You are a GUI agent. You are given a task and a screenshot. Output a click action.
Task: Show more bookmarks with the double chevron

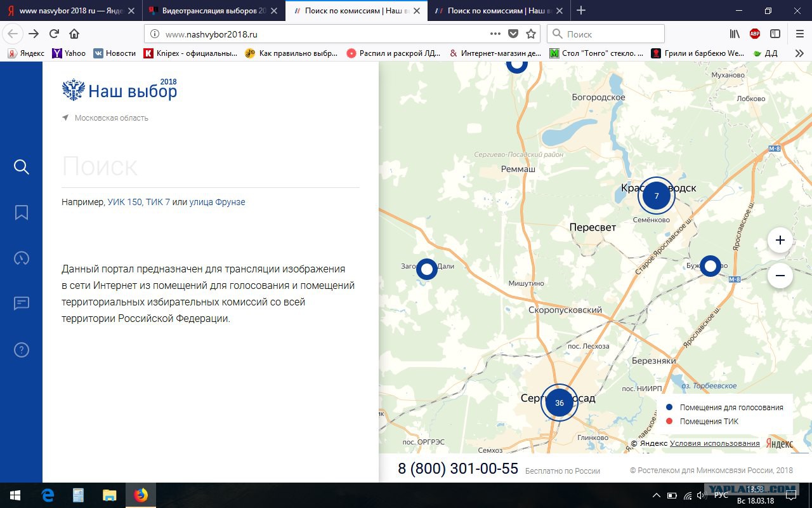click(799, 53)
